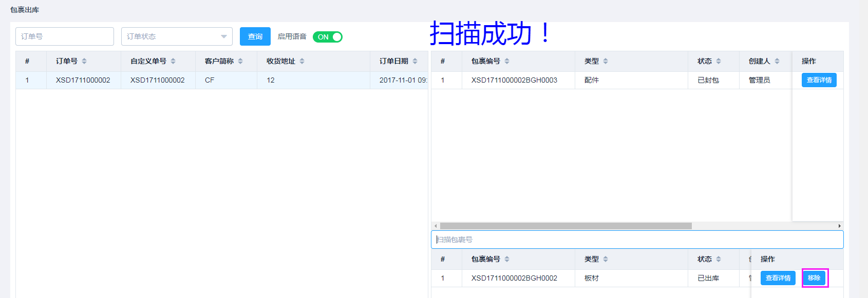Click horizontal scrollbar left arrow
The width and height of the screenshot is (868, 298).
click(436, 226)
